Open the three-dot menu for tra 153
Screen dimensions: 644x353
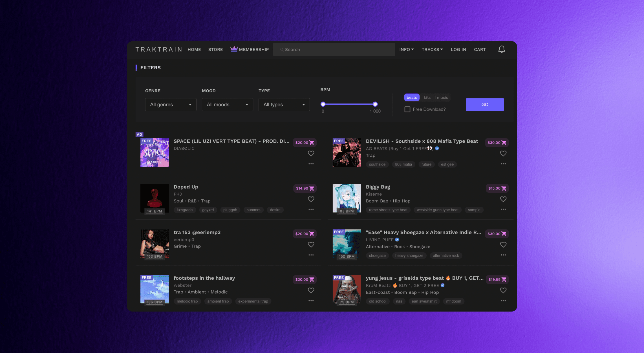click(311, 255)
